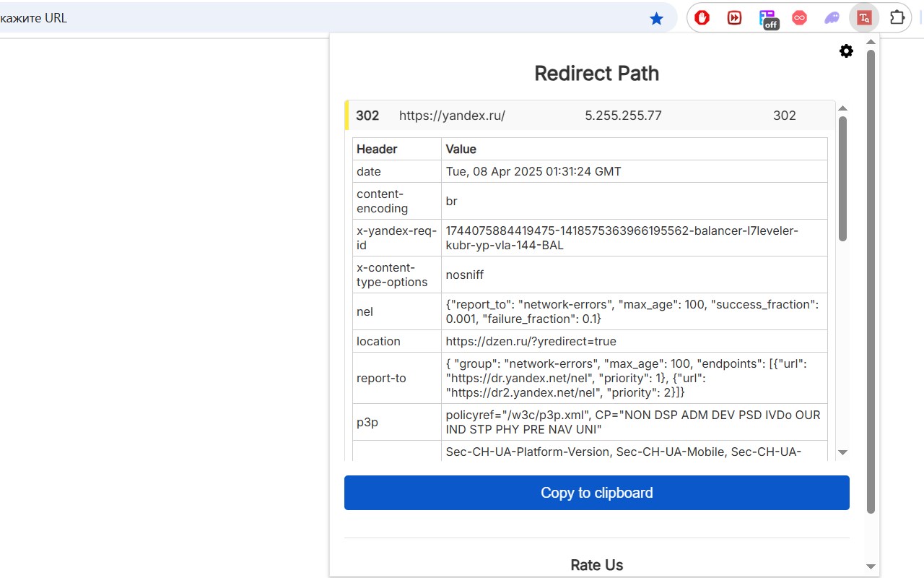Click the red fast-forward extension icon
The image size is (924, 578).
(x=734, y=17)
